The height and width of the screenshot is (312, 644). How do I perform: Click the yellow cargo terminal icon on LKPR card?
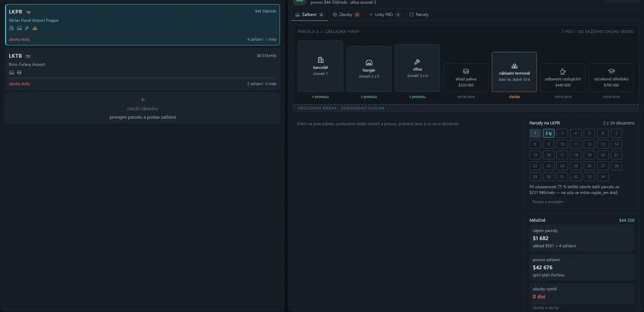(35, 28)
